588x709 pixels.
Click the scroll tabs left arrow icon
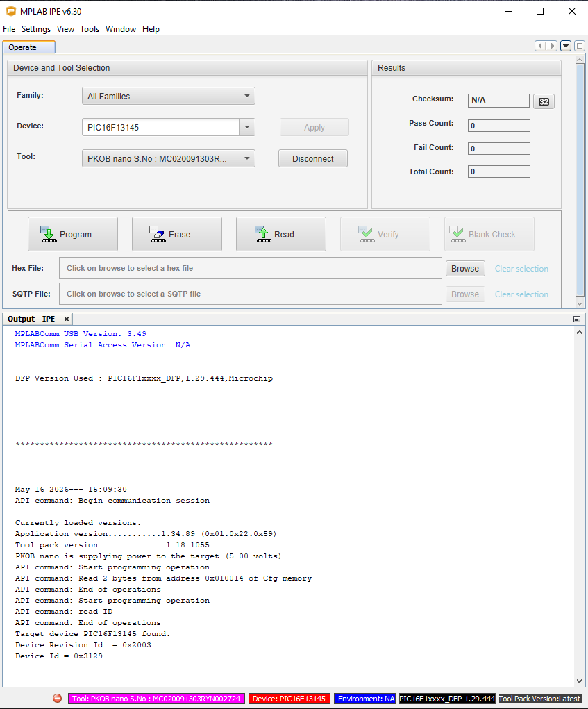tap(540, 46)
